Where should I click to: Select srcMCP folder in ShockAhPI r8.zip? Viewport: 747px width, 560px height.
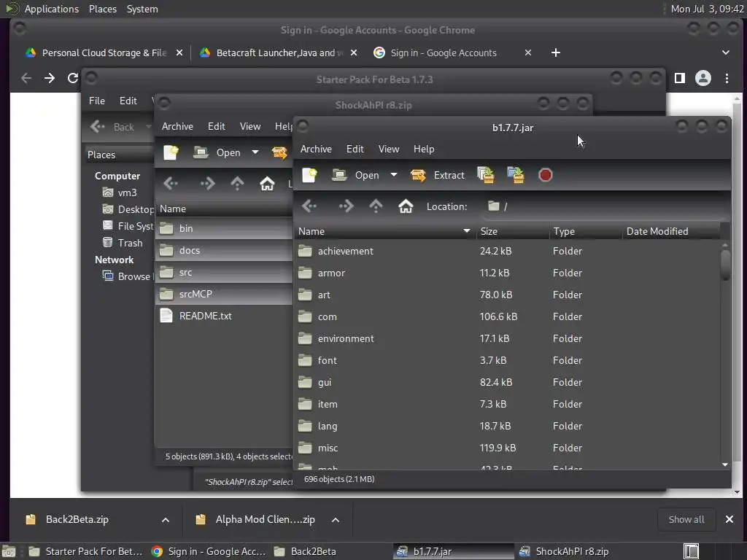point(224,295)
